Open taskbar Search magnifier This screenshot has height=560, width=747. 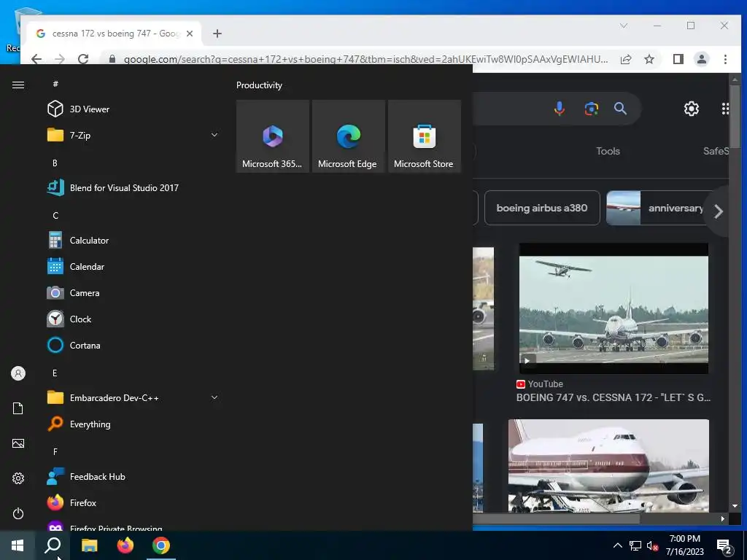pyautogui.click(x=53, y=545)
